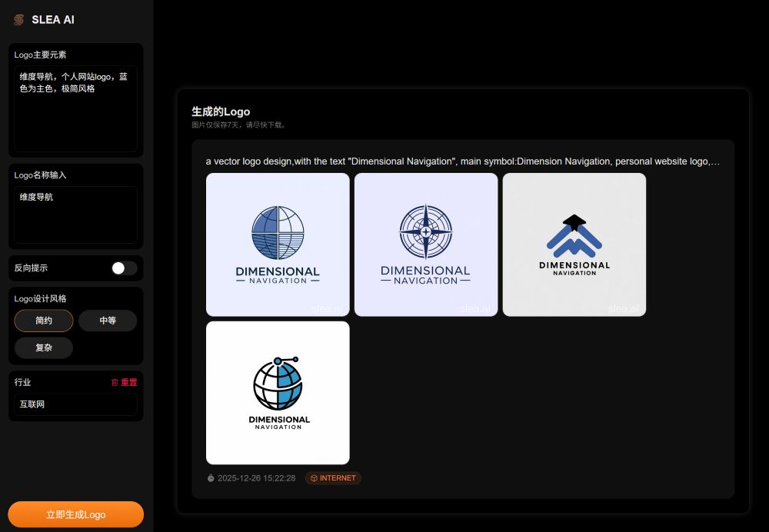This screenshot has width=769, height=532.
Task: Click the clock icon before the timestamp
Action: 210,477
